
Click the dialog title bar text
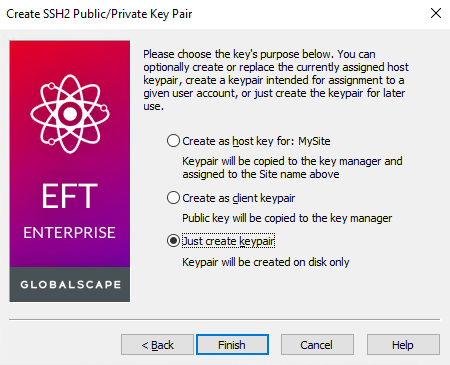pos(99,14)
